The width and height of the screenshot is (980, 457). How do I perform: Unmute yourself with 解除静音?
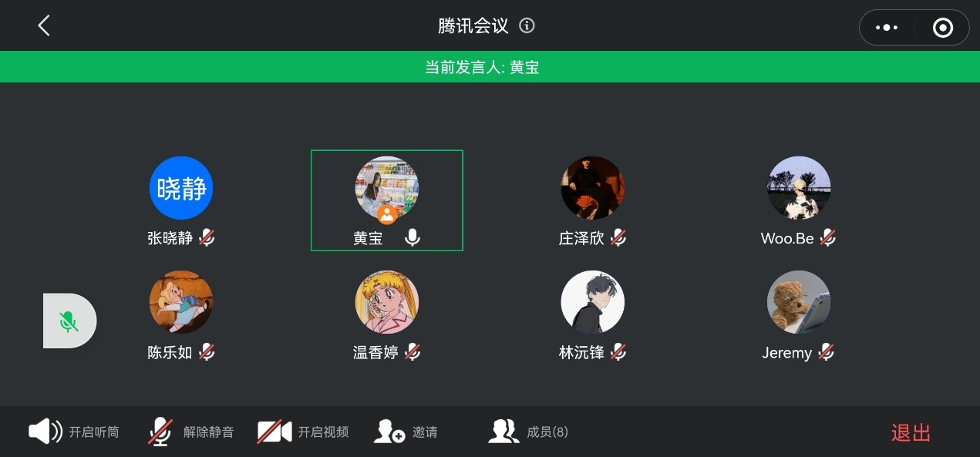[190, 432]
